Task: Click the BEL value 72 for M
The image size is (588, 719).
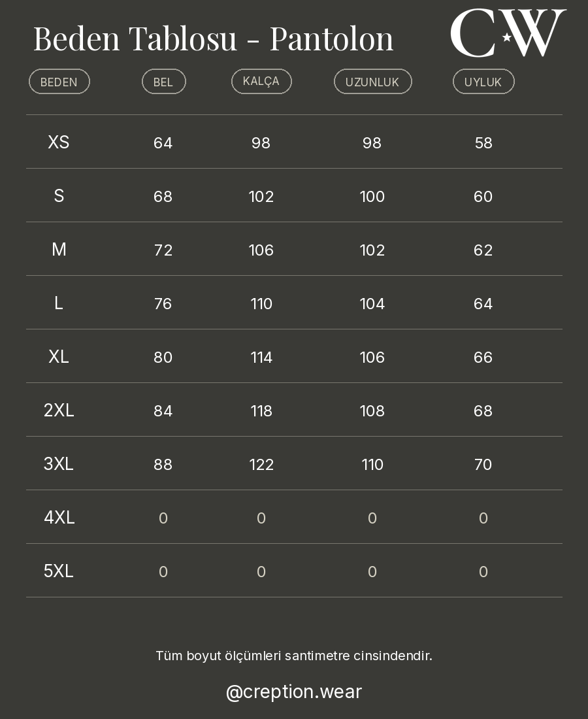Action: 163,250
